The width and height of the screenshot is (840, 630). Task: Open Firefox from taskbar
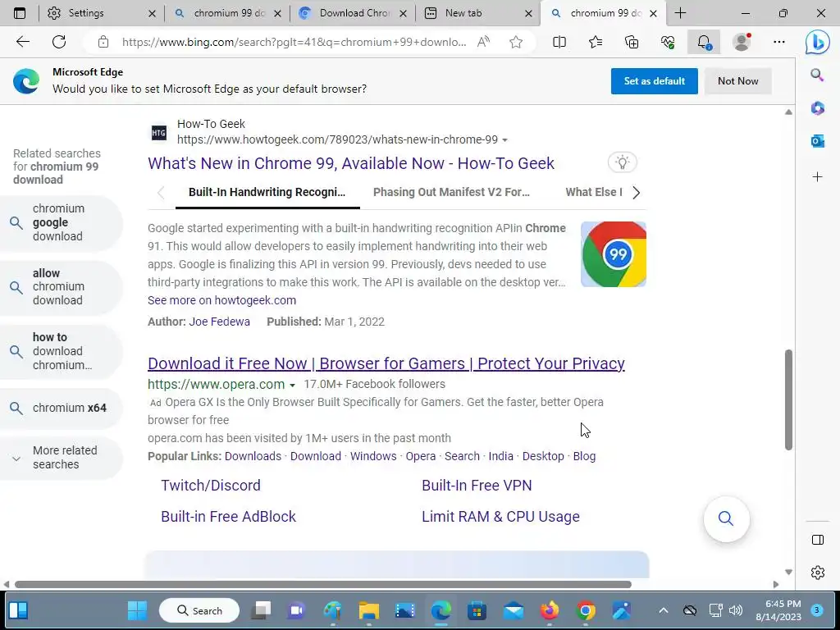[550, 610]
